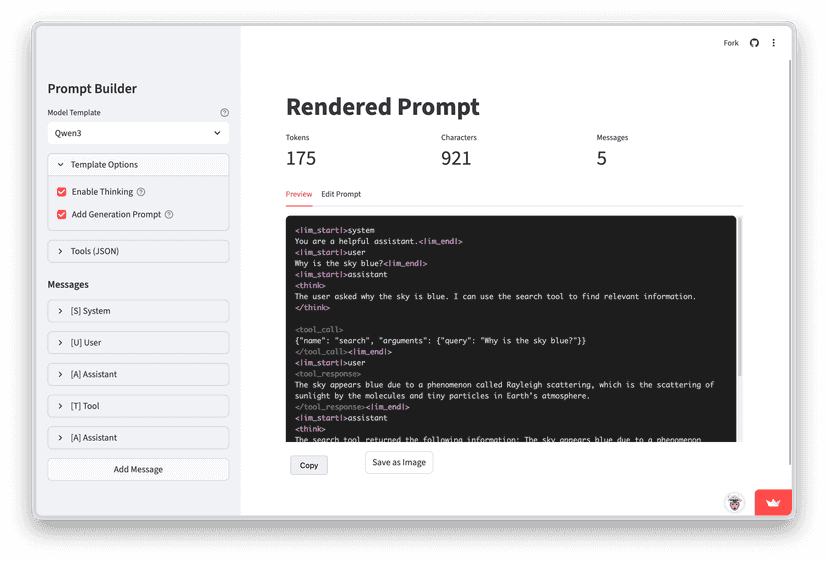Open the GitHub repository icon
Viewport: 828px width, 562px height.
click(x=754, y=43)
